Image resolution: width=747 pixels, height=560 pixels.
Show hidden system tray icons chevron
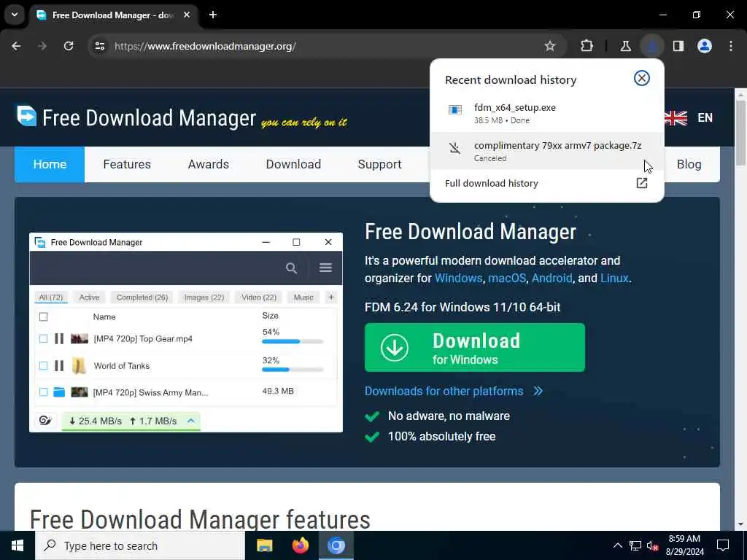click(617, 545)
